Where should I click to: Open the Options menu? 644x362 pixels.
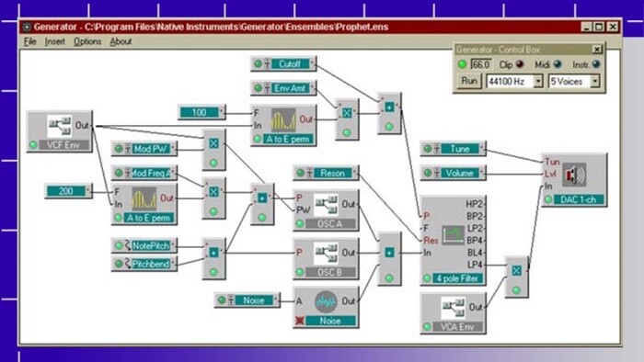(x=87, y=41)
